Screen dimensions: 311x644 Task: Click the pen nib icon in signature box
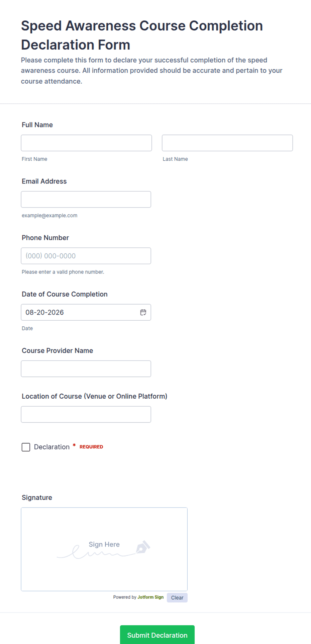coord(143,547)
